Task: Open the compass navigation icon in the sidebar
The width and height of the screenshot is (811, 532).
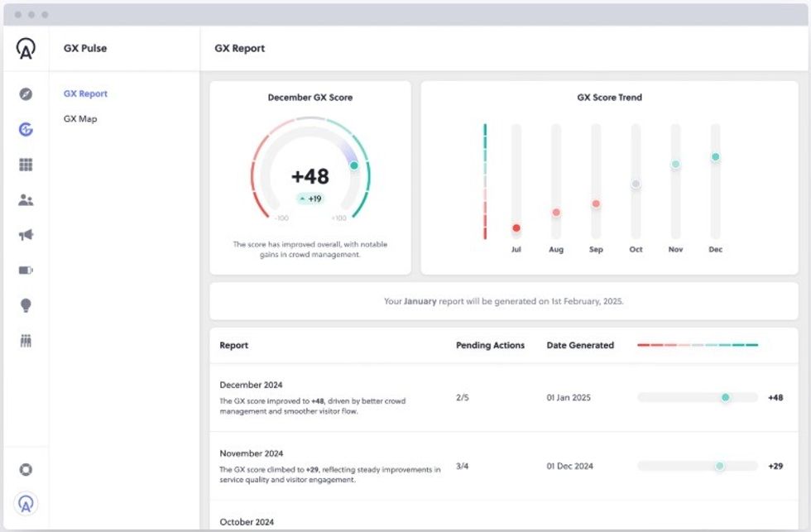Action: [x=26, y=93]
